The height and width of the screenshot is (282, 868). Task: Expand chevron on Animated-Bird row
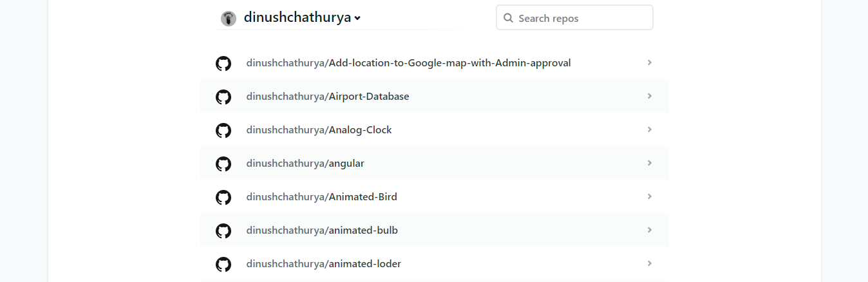click(x=650, y=196)
